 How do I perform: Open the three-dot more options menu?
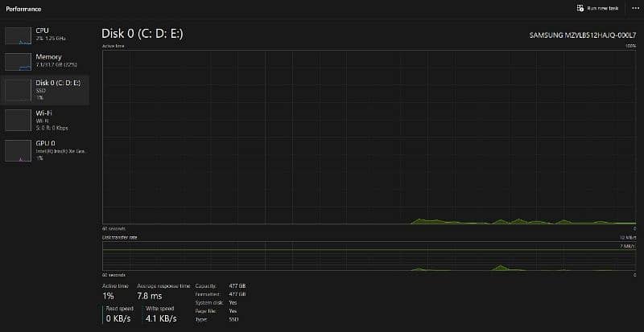coord(634,8)
